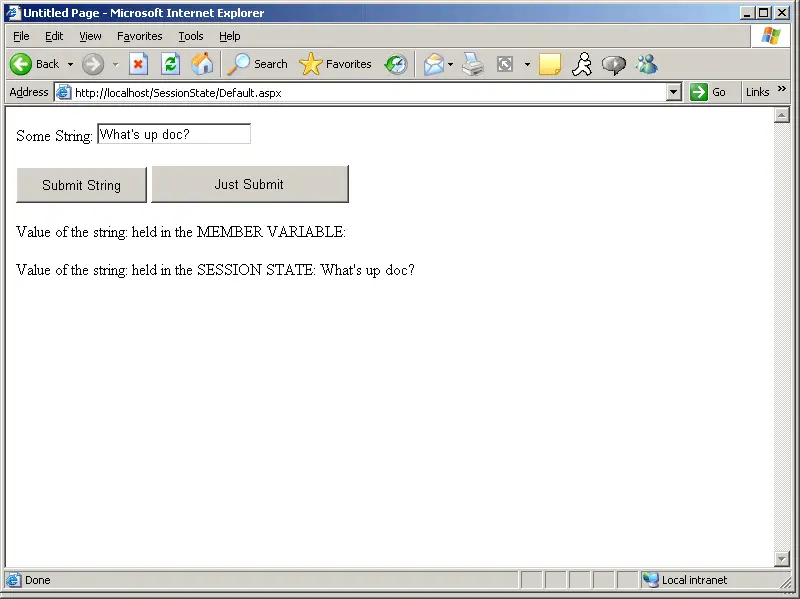
Task: Open the History clock icon
Action: click(396, 64)
